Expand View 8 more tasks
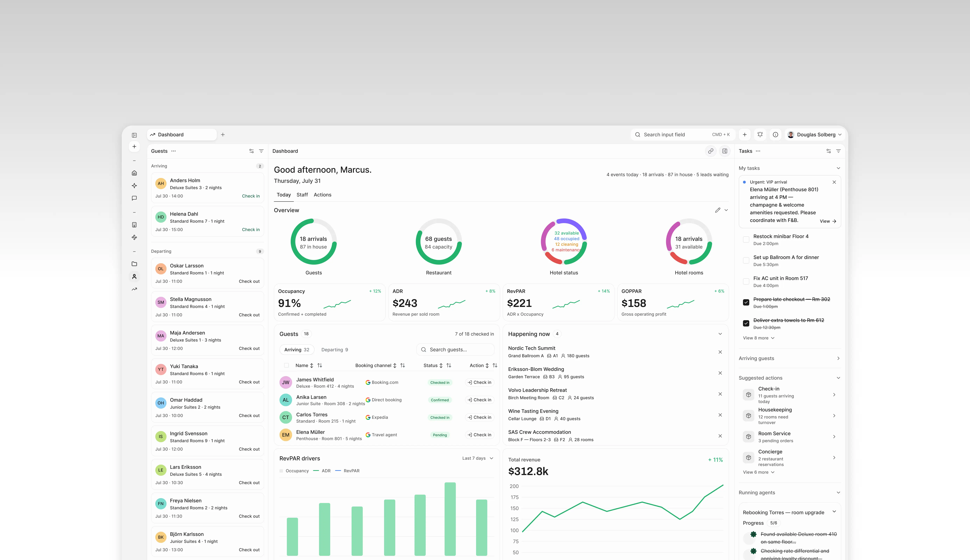 758,338
